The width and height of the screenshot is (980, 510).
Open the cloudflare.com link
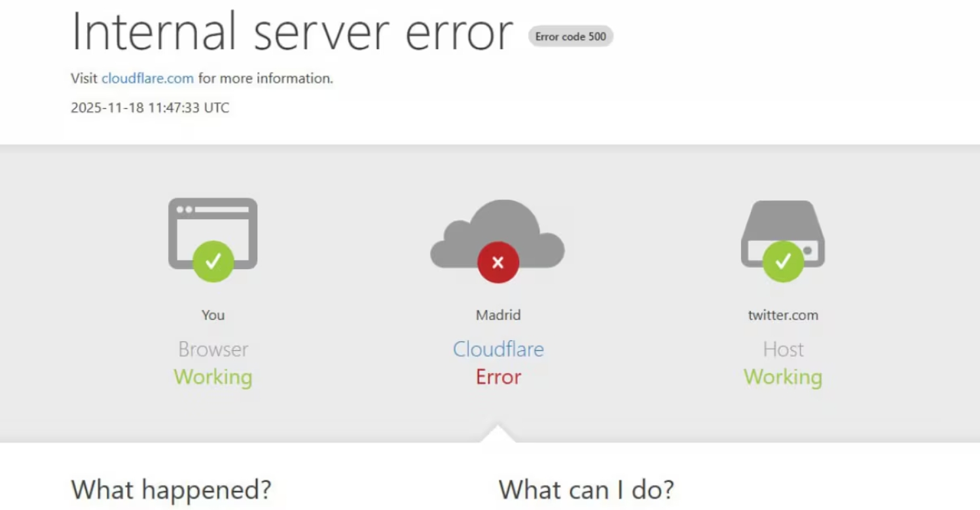pyautogui.click(x=147, y=79)
